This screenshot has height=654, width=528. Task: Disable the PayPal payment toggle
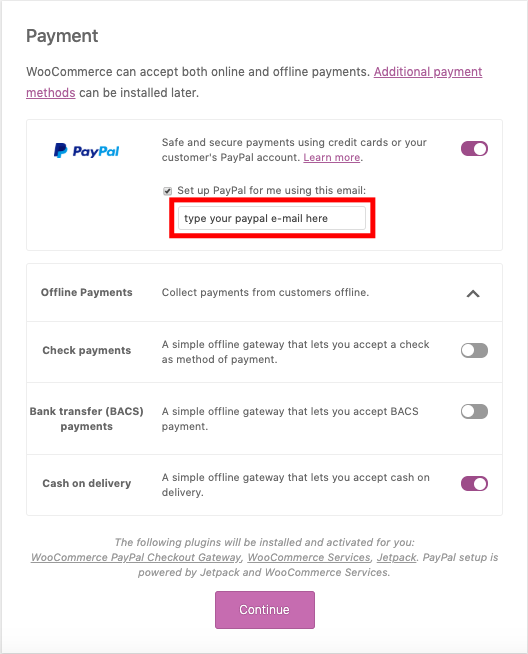(474, 149)
